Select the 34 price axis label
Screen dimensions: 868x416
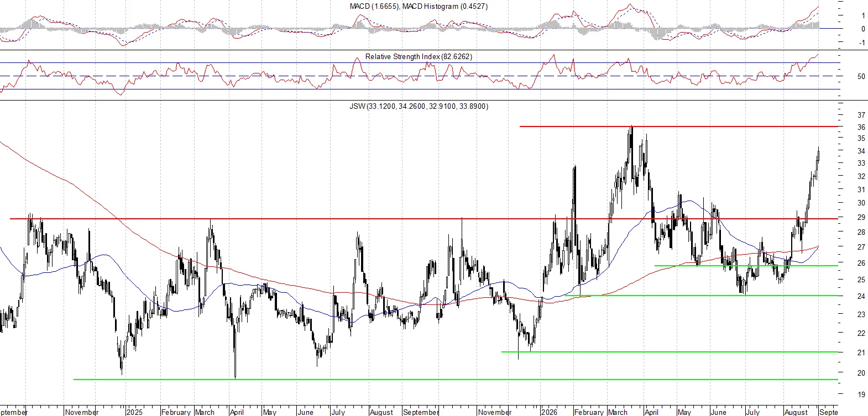pos(861,151)
